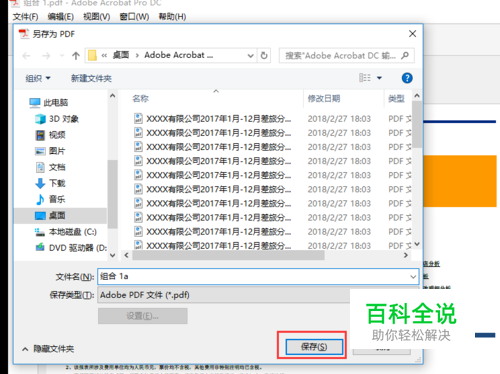
Task: Click nav tree scroll down arrow
Action: coord(113,255)
